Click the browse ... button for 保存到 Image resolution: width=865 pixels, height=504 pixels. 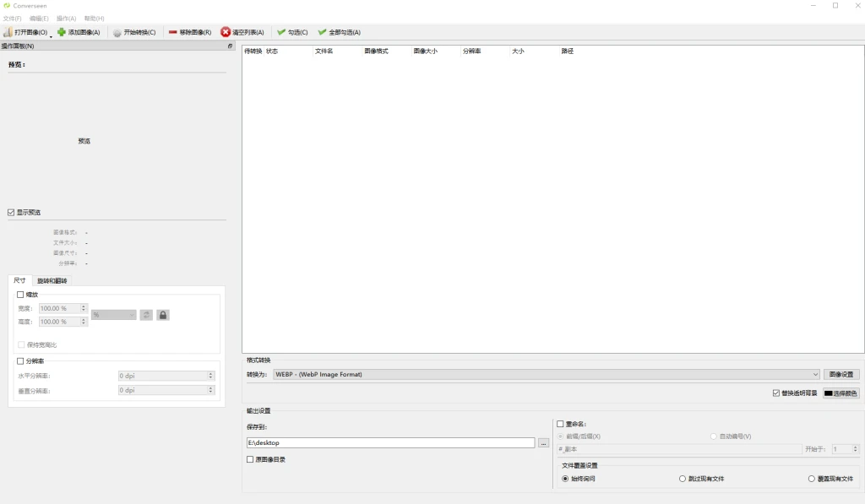pos(543,442)
